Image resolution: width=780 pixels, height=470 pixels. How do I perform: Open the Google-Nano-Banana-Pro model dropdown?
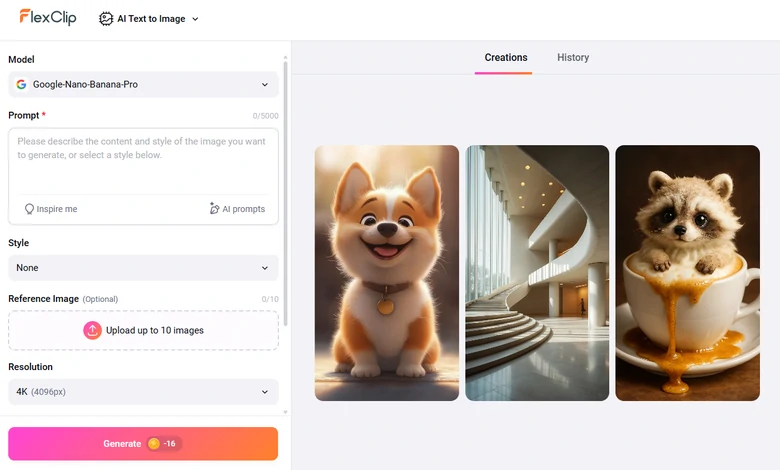143,85
